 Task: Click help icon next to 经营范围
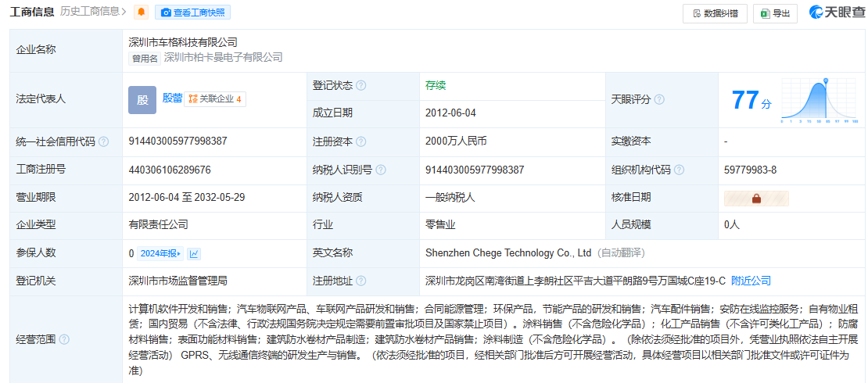tap(63, 338)
